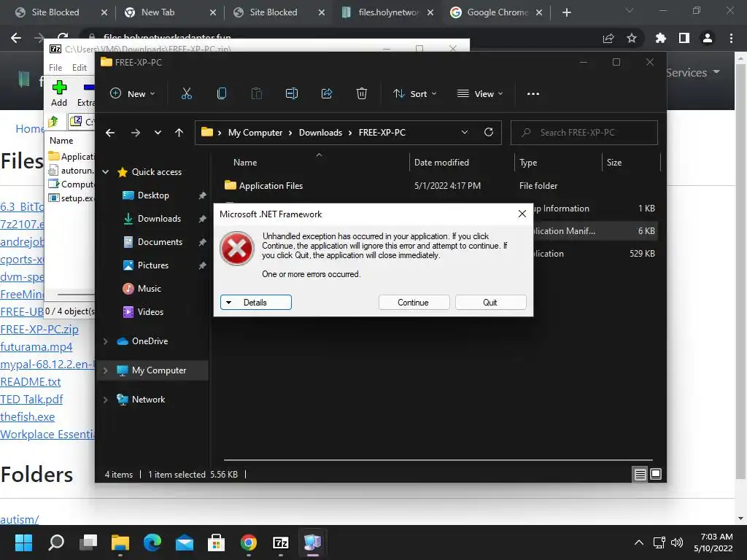Open the FREE-XP-PC.zip link on webpage
This screenshot has height=560, width=747.
pos(39,329)
